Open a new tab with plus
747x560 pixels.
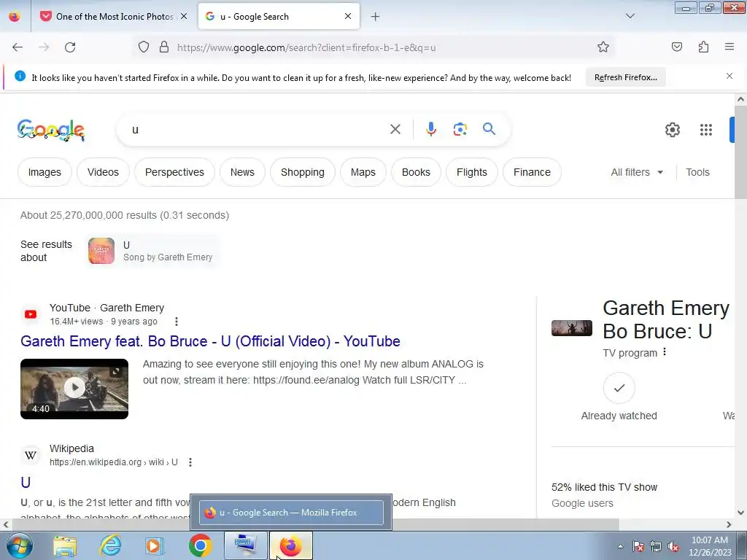376,17
